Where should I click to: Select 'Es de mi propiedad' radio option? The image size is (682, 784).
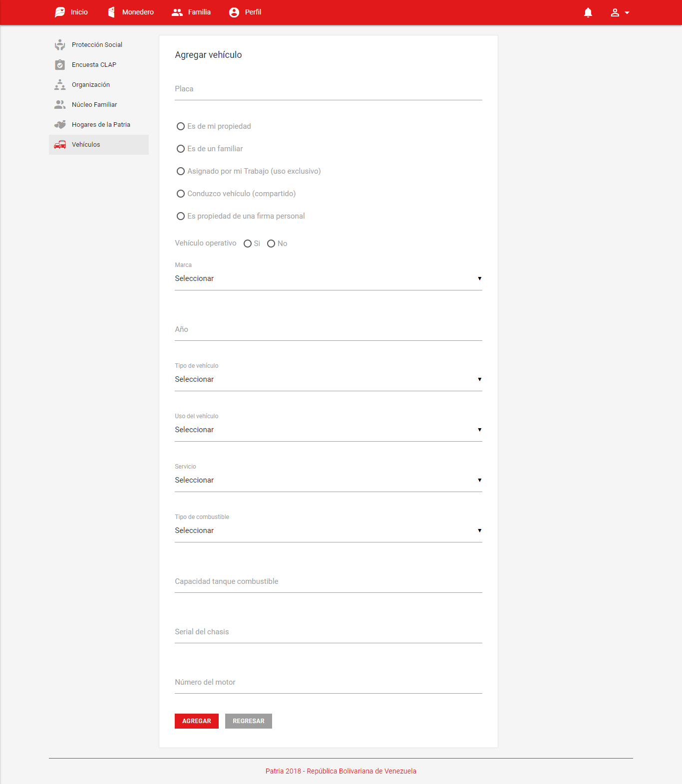coord(181,126)
